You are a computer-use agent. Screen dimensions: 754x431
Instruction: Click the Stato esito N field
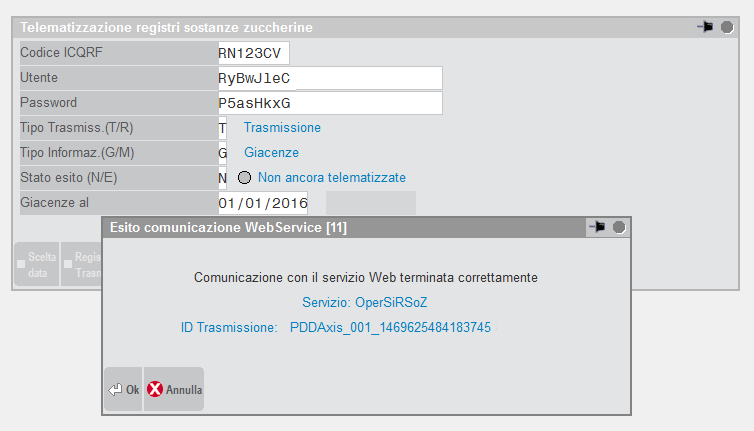[223, 178]
